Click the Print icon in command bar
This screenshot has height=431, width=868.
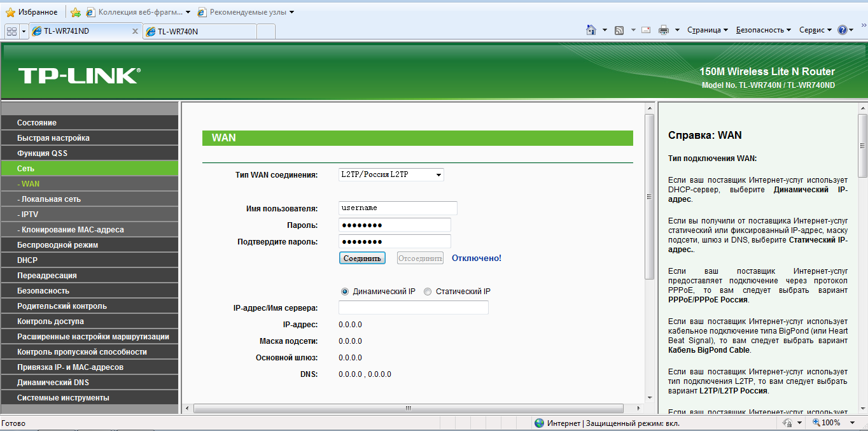(663, 30)
